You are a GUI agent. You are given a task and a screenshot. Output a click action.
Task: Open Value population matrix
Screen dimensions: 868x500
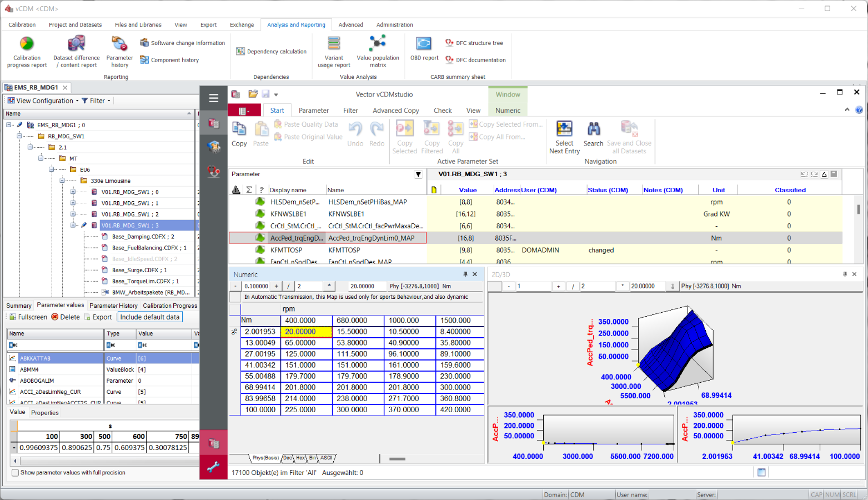378,52
